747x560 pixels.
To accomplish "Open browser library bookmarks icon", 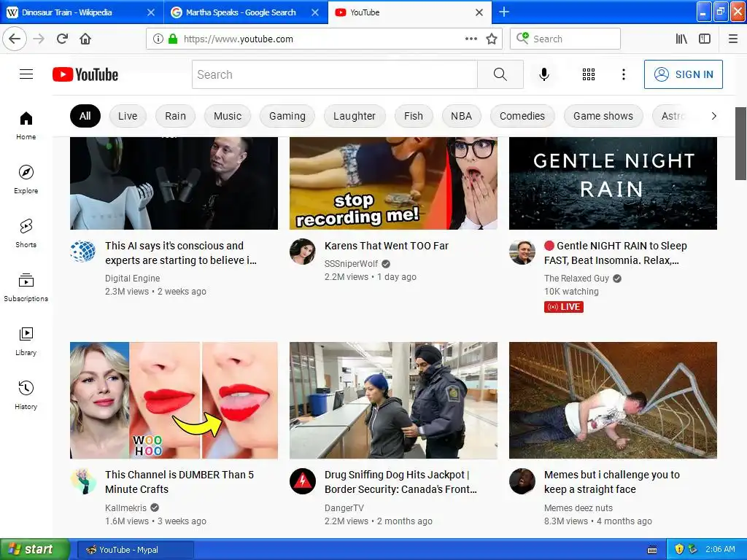I will [x=681, y=39].
